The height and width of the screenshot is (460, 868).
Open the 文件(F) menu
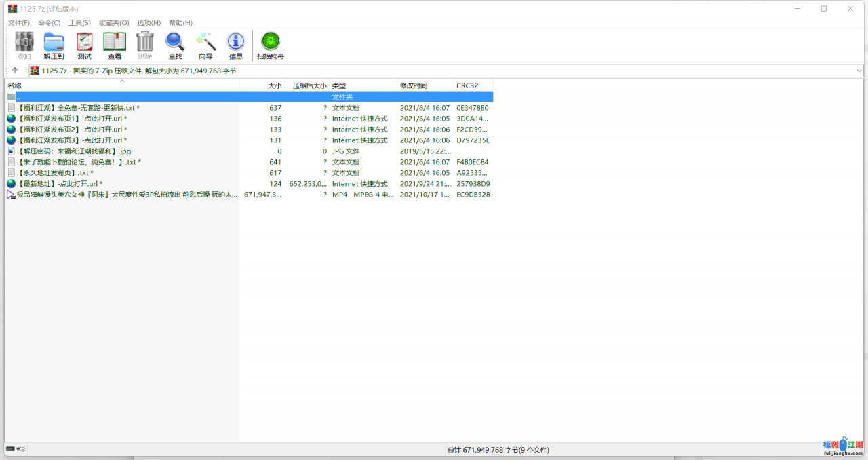point(19,23)
